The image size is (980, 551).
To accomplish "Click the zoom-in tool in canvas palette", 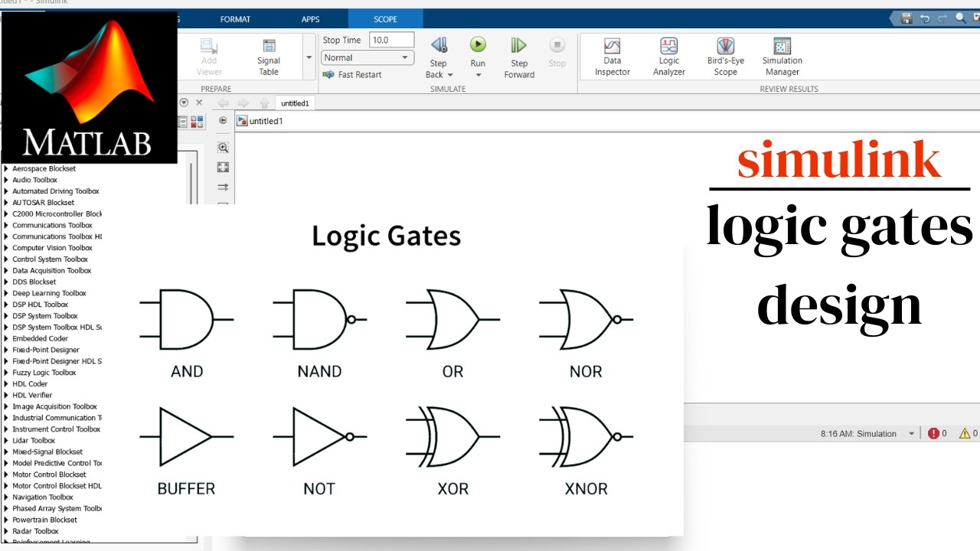I will click(223, 147).
